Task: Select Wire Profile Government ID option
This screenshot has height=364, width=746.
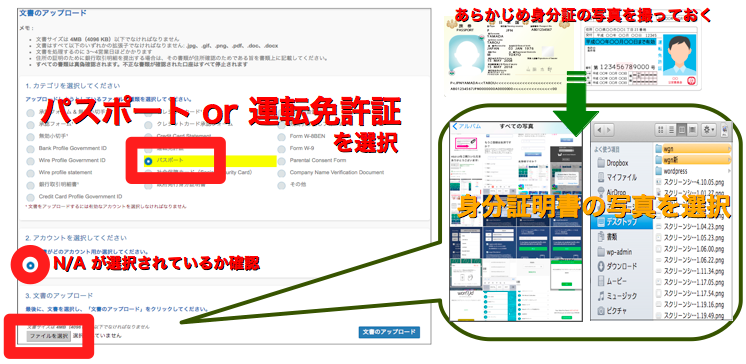Action: (30, 160)
